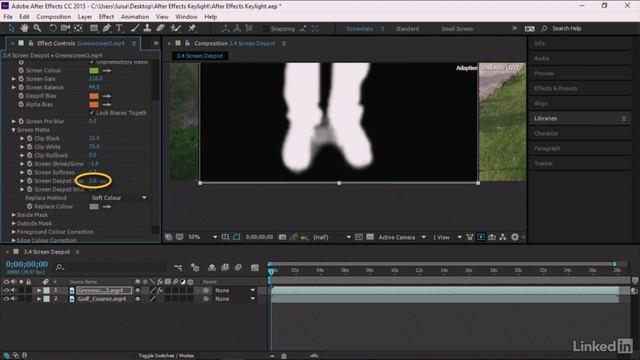Click Screen Colour green swatch
Screen dimensions: 640x360
pos(94,71)
